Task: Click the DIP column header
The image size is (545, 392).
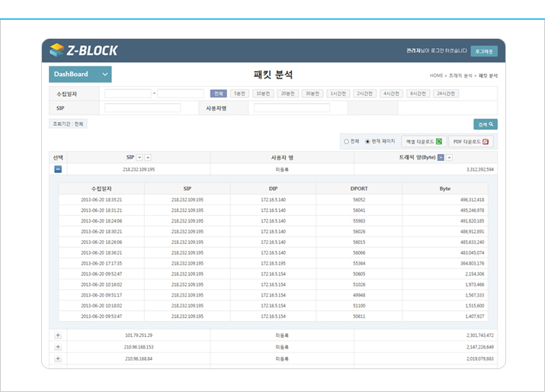Action: pos(273,188)
